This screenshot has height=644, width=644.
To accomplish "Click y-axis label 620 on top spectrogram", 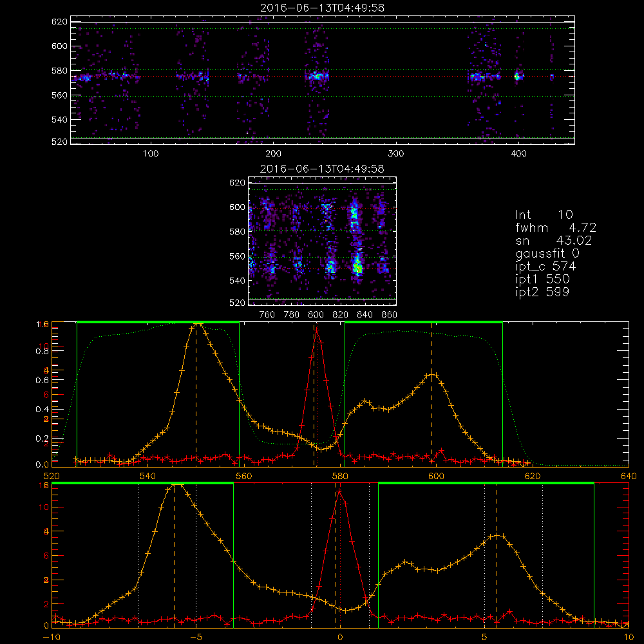I will click(x=59, y=21).
